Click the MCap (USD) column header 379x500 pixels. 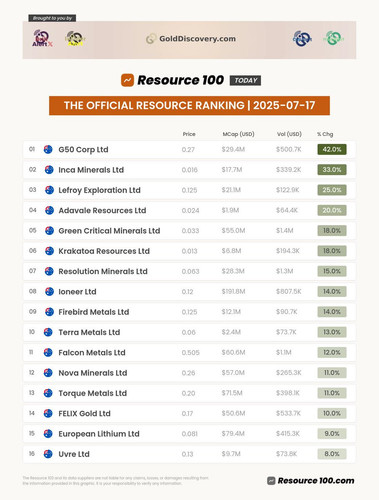[238, 134]
